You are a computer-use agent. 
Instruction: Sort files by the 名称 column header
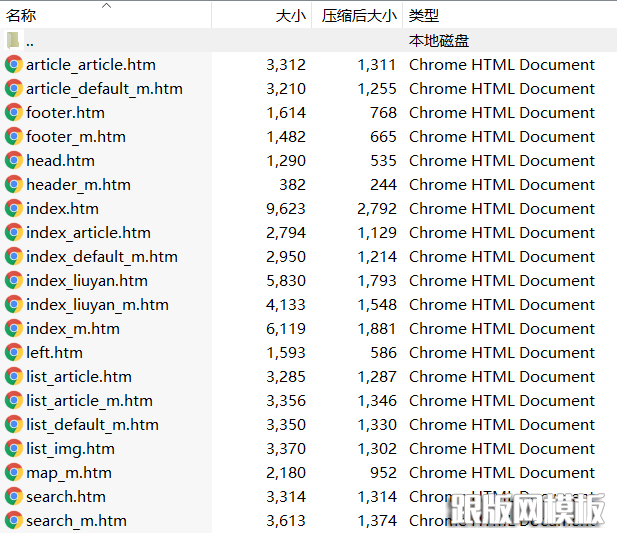22,16
